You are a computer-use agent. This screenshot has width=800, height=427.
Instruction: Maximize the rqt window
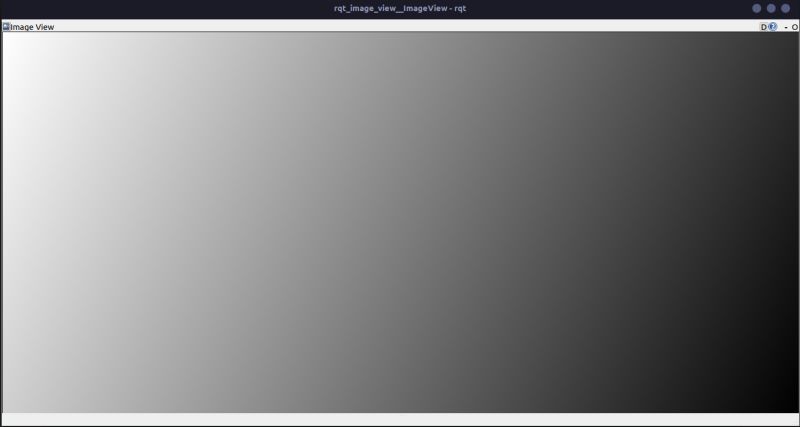(x=771, y=8)
